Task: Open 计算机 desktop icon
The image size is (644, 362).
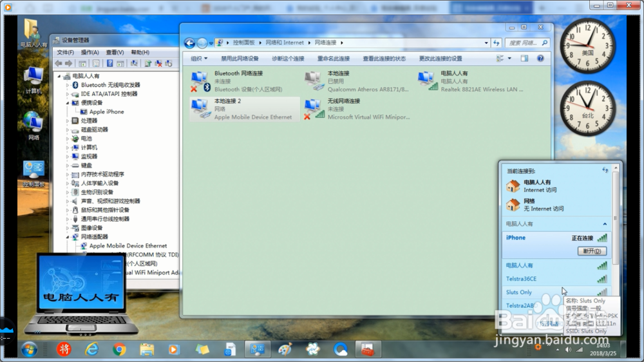Action: (33, 80)
